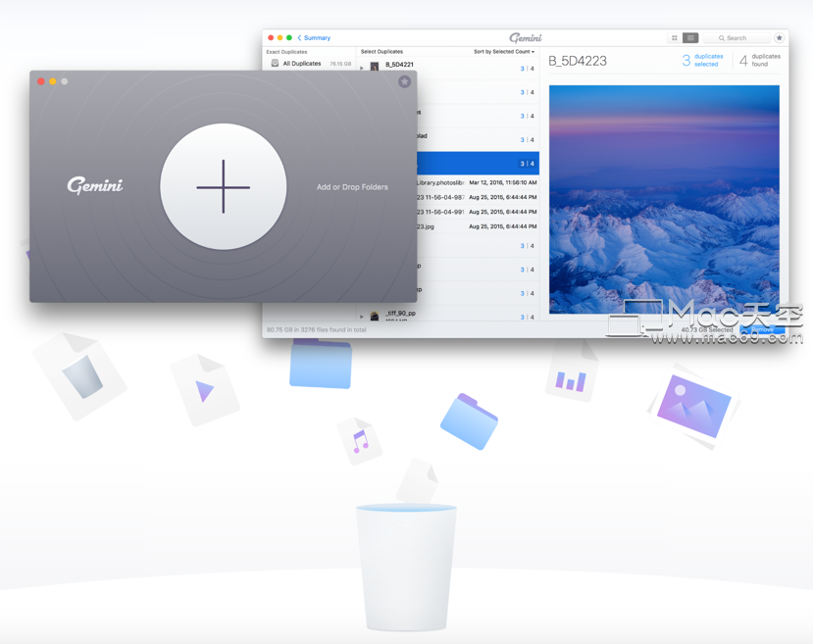Click the B_5D4221 thumbnail in the list
The height and width of the screenshot is (644, 813).
coord(375,66)
